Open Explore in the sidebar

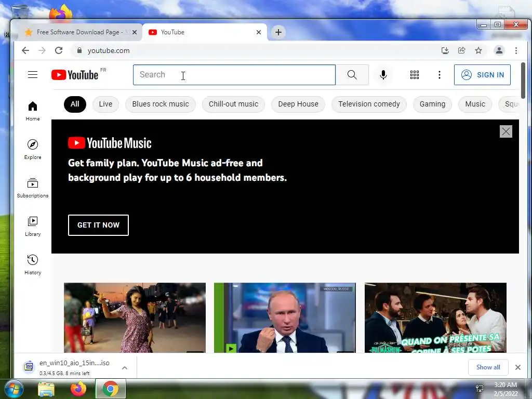[x=33, y=150]
